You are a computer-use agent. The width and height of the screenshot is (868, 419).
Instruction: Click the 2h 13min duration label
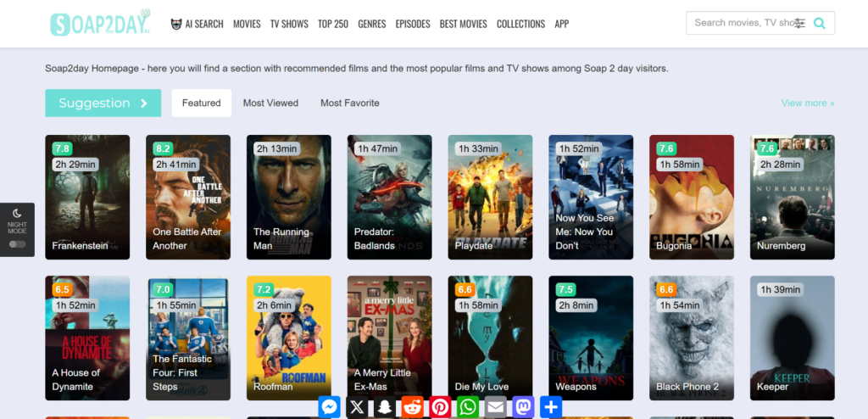(x=277, y=148)
